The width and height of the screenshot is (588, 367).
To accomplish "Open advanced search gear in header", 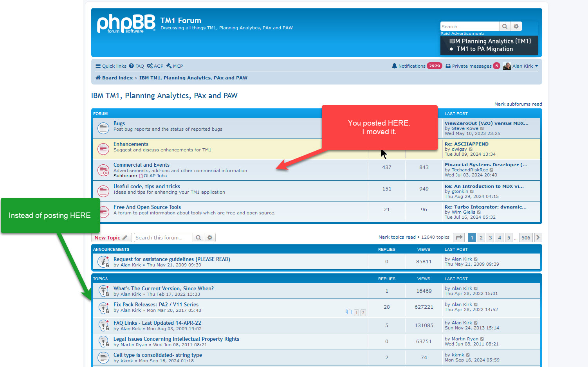I will tap(516, 26).
